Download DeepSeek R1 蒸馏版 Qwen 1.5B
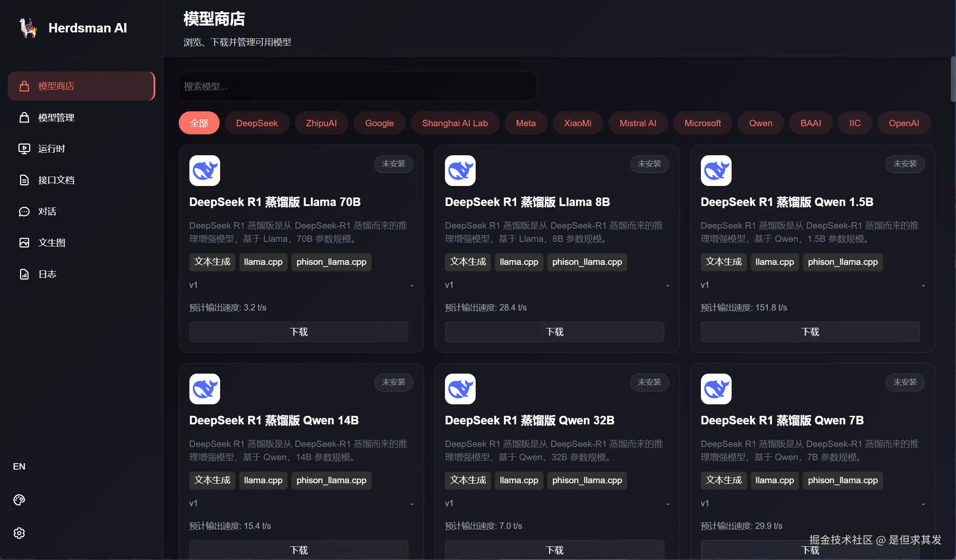The height and width of the screenshot is (560, 956). point(810,331)
